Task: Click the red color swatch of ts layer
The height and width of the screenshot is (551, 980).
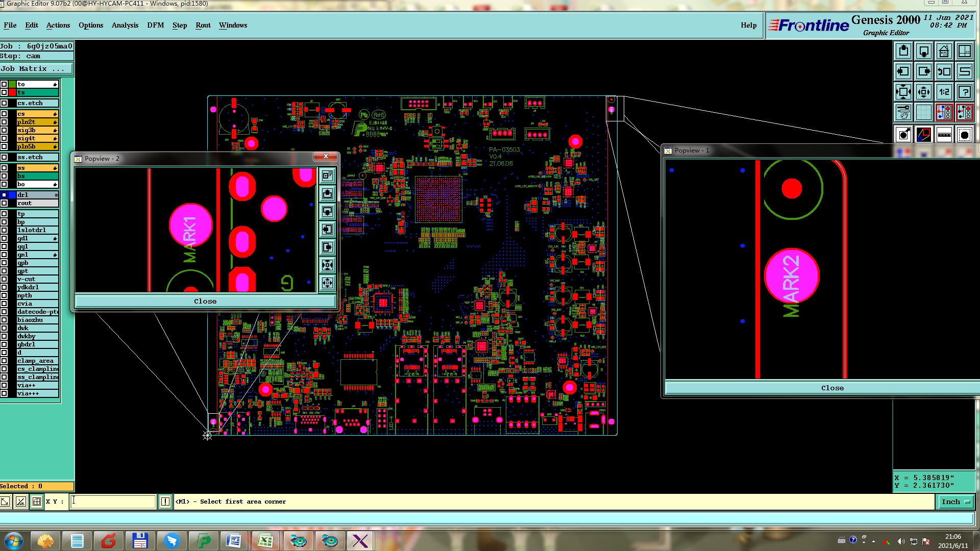Action: (12, 92)
